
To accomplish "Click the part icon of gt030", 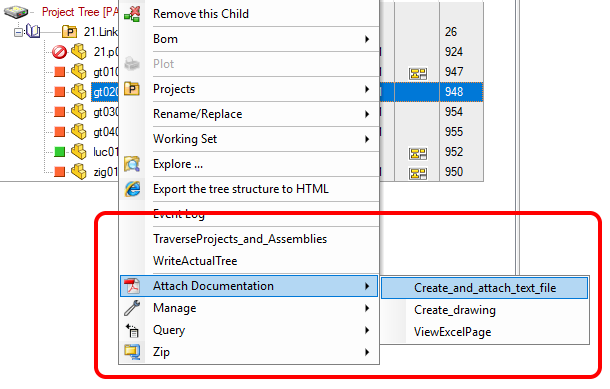I will 79,112.
